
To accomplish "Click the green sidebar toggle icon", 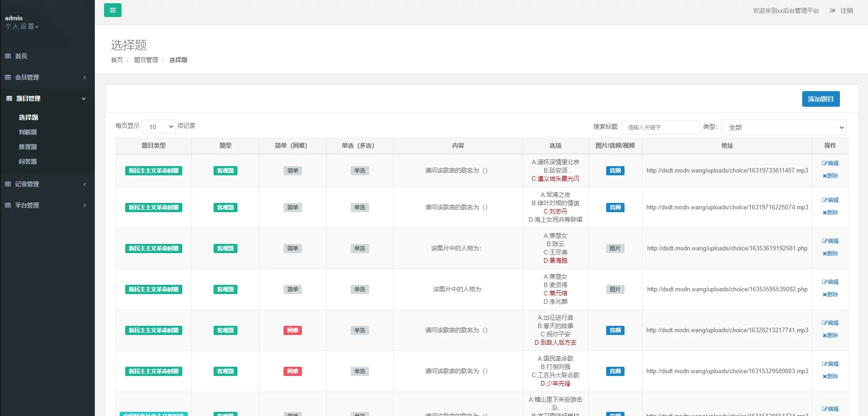I will point(113,10).
